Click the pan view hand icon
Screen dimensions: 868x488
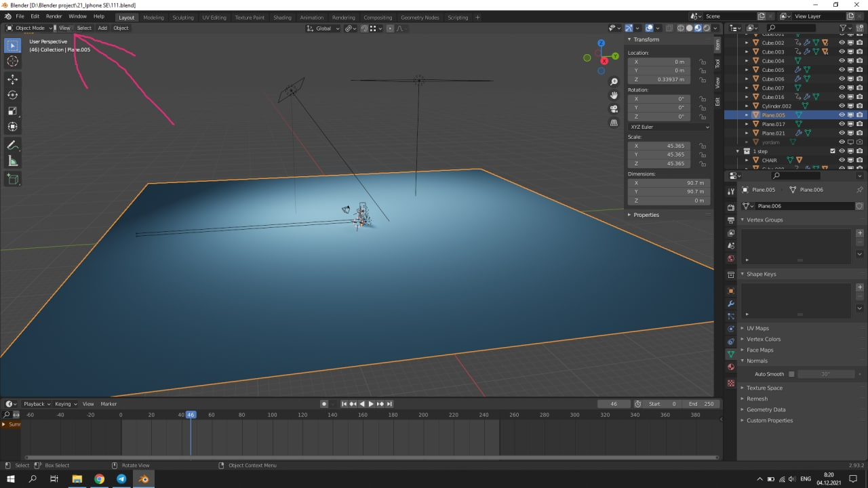(x=614, y=95)
